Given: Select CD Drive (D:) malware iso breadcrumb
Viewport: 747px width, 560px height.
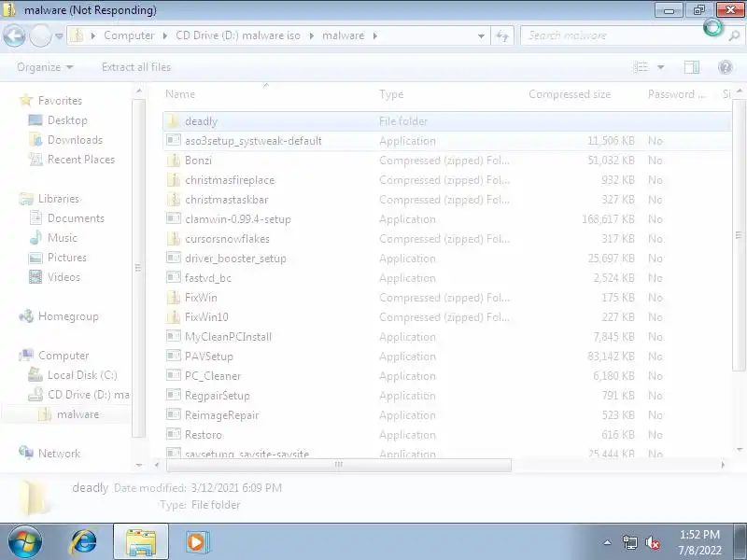Looking at the screenshot, I should 238,35.
